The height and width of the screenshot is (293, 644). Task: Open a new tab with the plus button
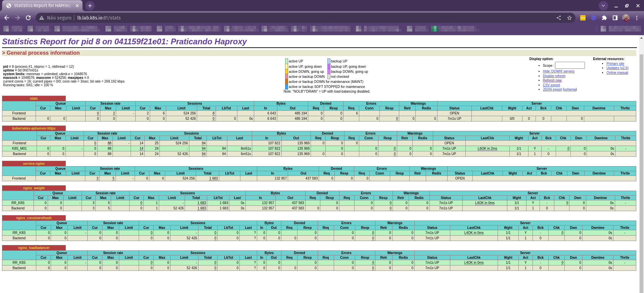[x=90, y=6]
